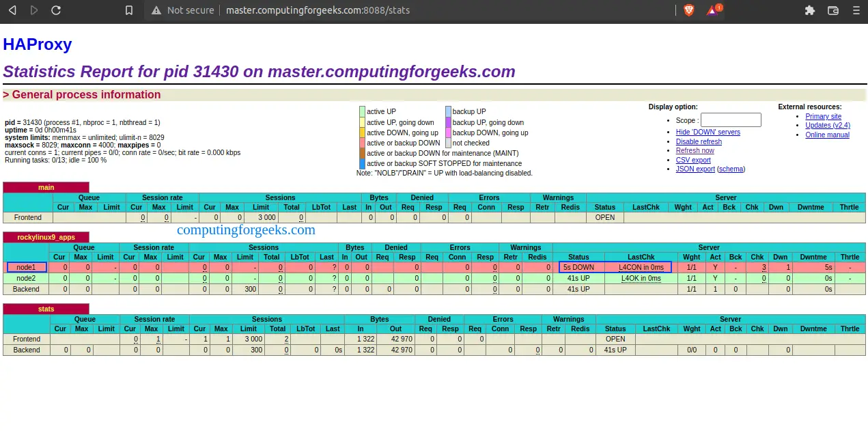Open the Online manual link
868x431 pixels.
tap(827, 135)
